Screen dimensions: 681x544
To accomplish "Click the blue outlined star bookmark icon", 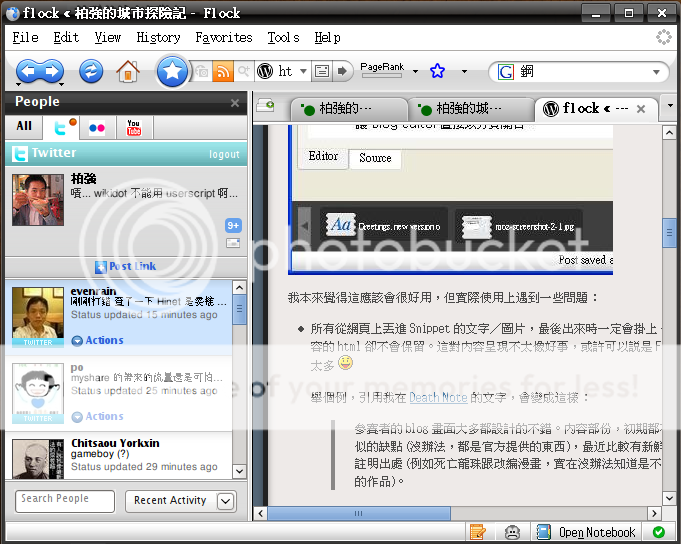I will pyautogui.click(x=437, y=71).
